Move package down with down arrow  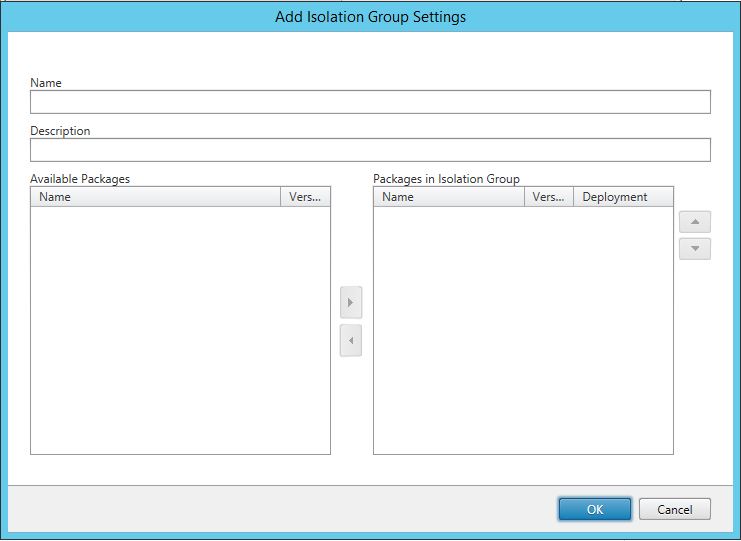pos(695,249)
